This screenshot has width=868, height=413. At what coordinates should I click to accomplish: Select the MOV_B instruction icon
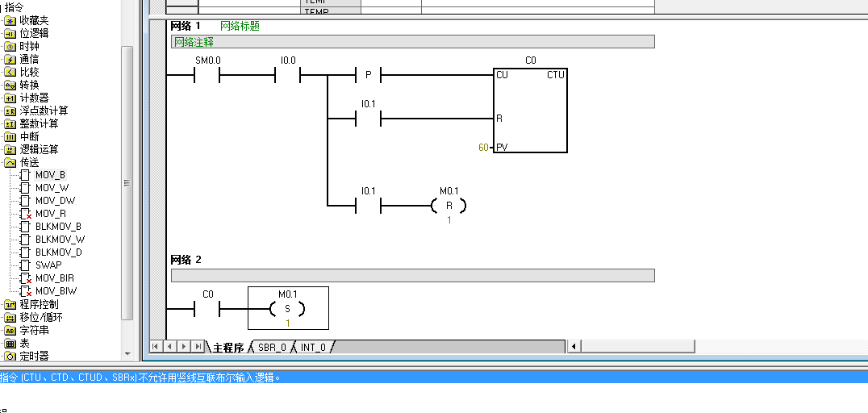coord(26,175)
